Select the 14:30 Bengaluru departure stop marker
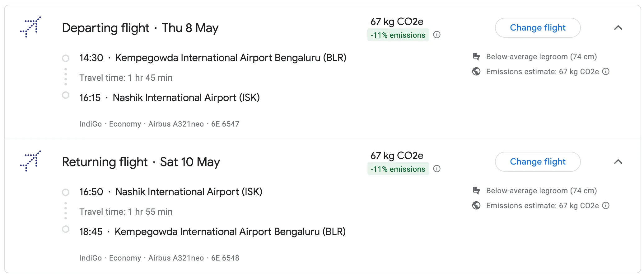 pyautogui.click(x=66, y=58)
